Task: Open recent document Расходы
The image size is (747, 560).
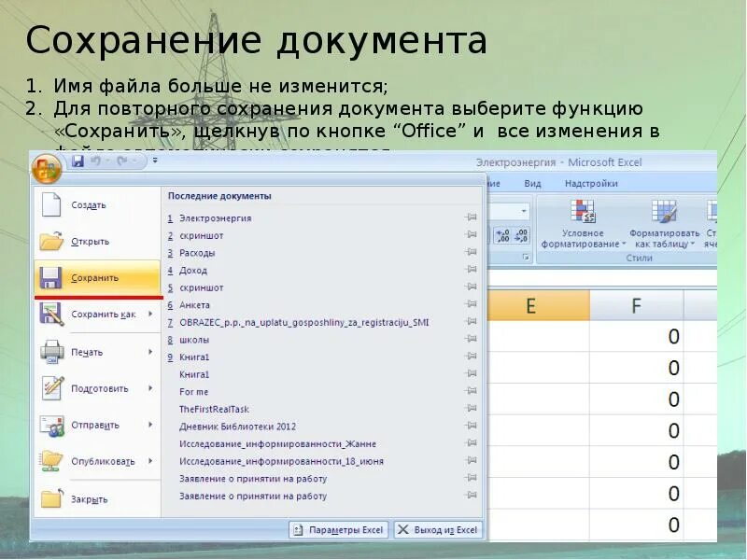Action: coord(322,253)
